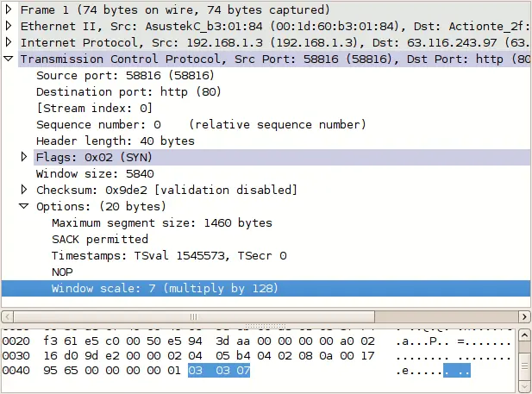This screenshot has width=532, height=394.
Task: Expand the Checksum: 0x9de2 arrow
Action: (24, 190)
